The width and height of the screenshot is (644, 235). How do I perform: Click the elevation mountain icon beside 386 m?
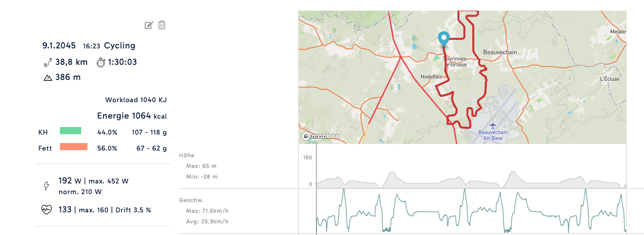tap(47, 78)
